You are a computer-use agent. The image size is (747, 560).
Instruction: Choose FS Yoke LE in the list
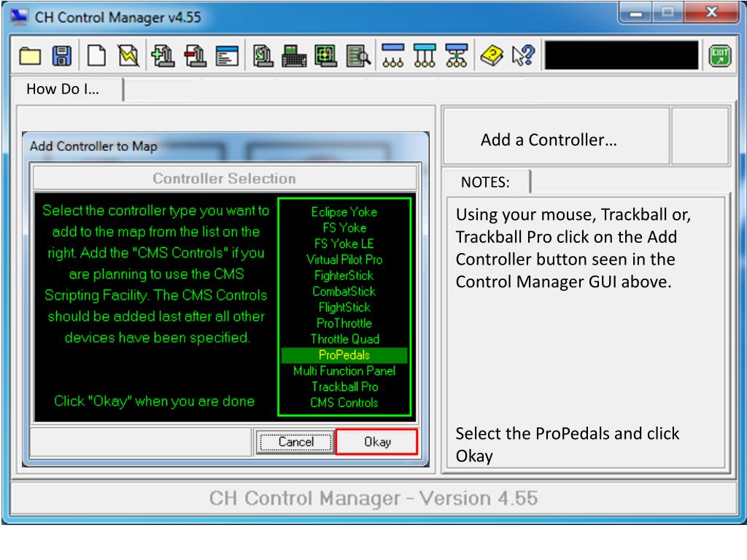(x=344, y=244)
